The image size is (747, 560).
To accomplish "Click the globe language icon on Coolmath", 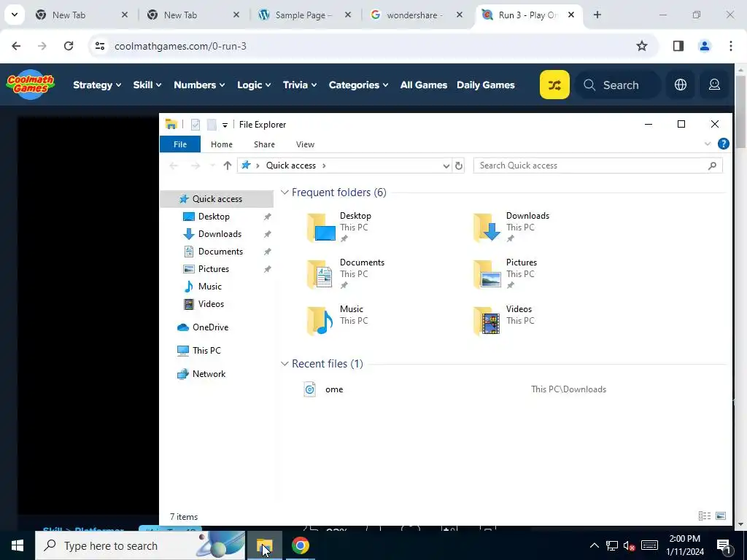I will 681,85.
